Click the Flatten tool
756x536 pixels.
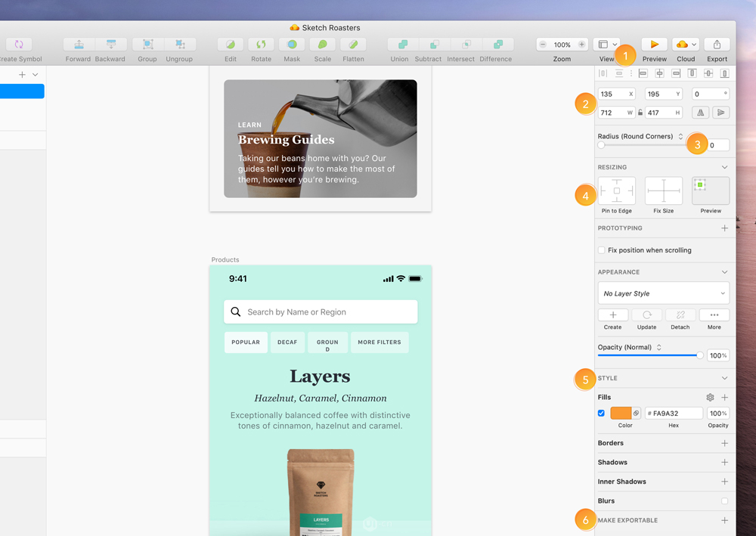pyautogui.click(x=353, y=45)
